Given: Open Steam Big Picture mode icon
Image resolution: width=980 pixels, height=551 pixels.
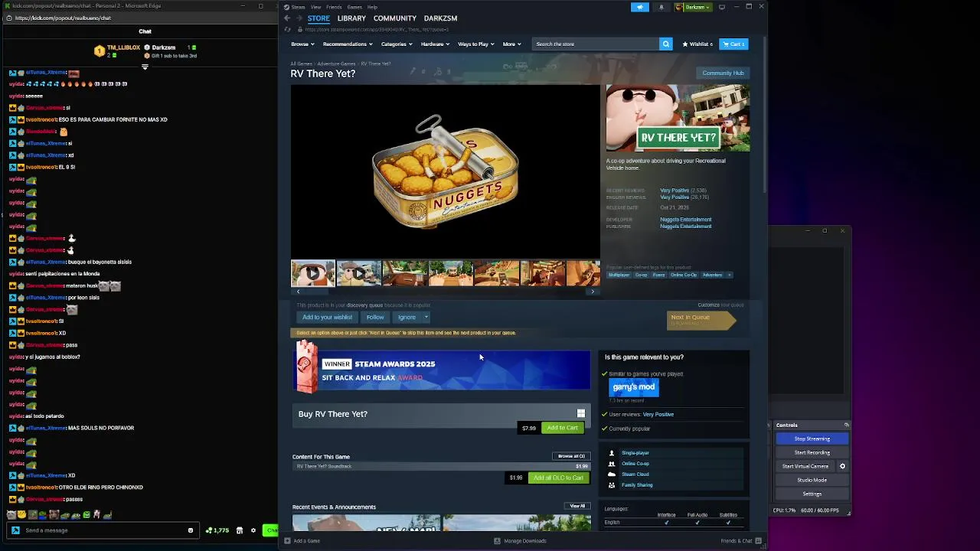Looking at the screenshot, I should [x=722, y=7].
